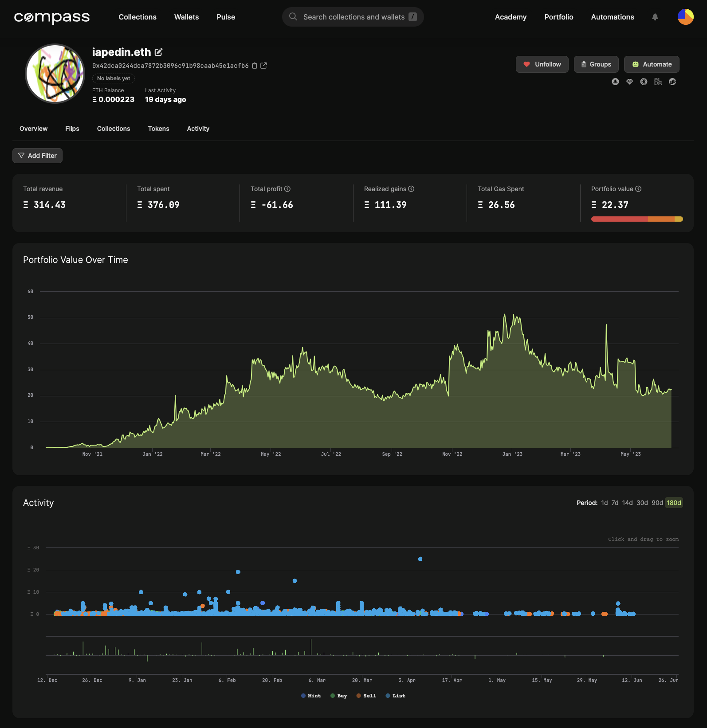Image resolution: width=707 pixels, height=728 pixels.
Task: Click the edit wallet name pencil icon
Action: point(158,52)
